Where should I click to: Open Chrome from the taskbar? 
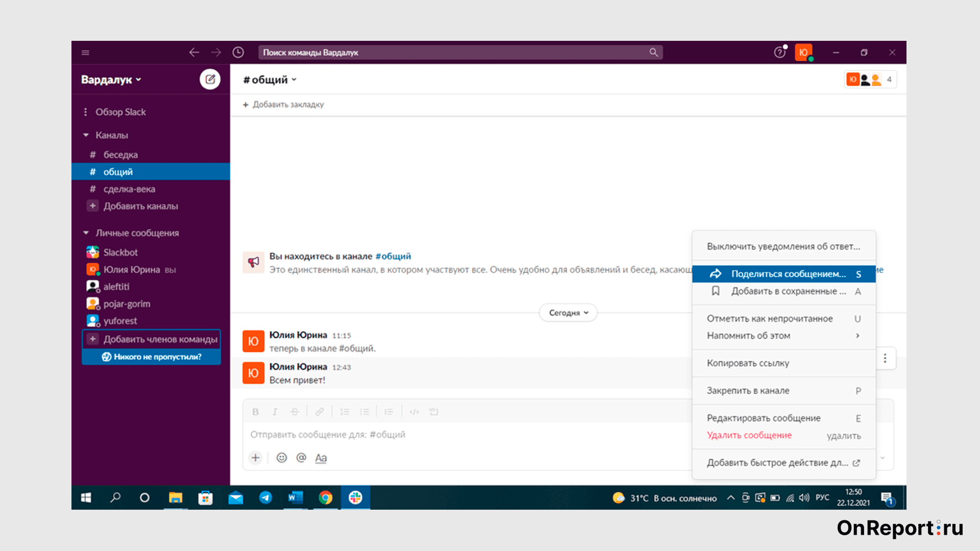point(325,497)
